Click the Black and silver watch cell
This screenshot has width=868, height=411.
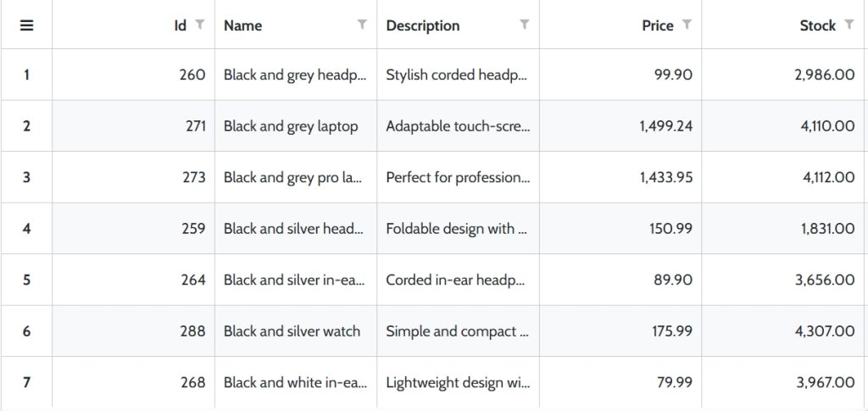[x=296, y=331]
